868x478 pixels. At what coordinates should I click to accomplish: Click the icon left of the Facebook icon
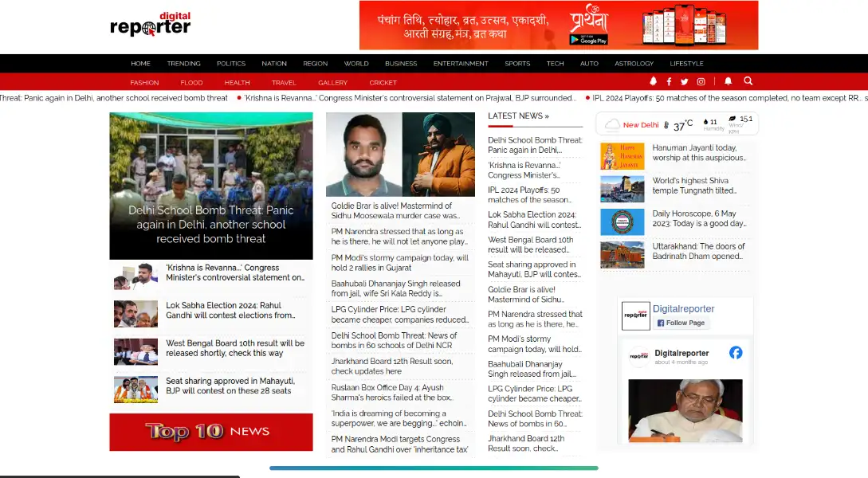[x=654, y=81]
